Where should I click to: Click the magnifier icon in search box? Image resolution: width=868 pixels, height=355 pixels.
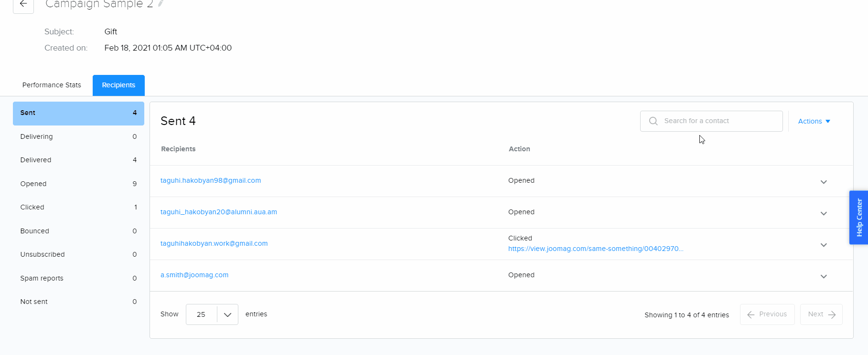click(x=653, y=121)
